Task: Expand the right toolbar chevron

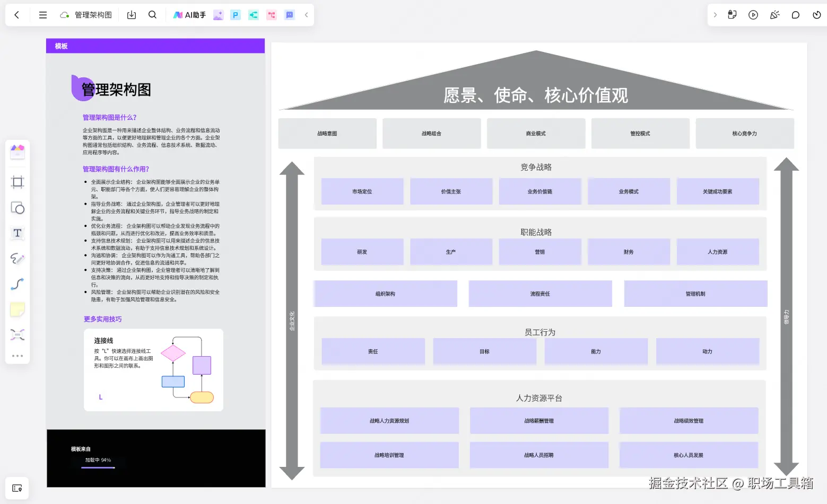Action: click(715, 15)
